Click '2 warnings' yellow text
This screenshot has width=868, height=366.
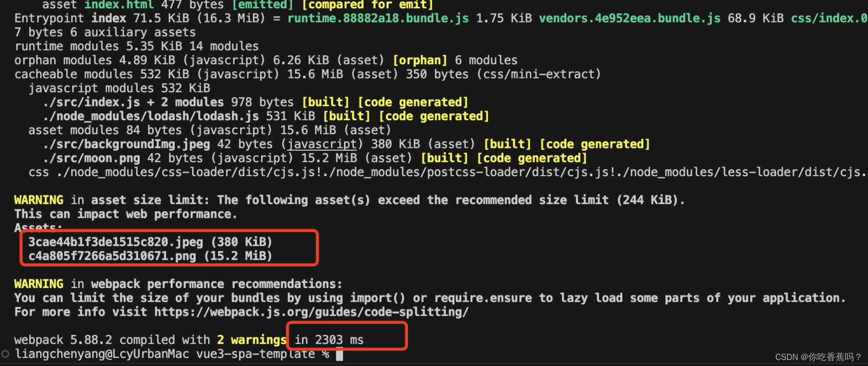point(252,340)
